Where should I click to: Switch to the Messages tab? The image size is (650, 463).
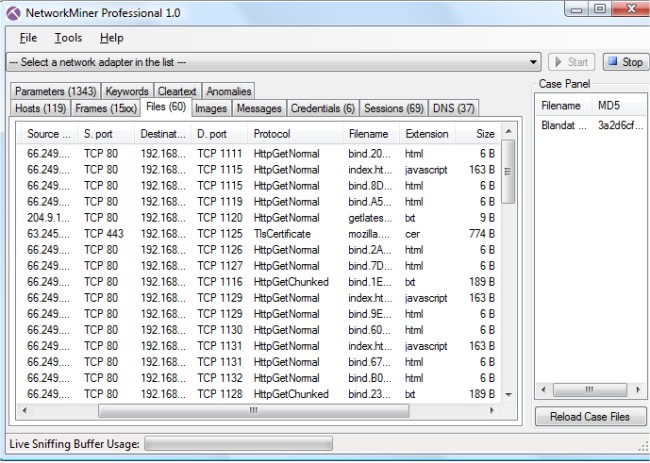tap(259, 108)
